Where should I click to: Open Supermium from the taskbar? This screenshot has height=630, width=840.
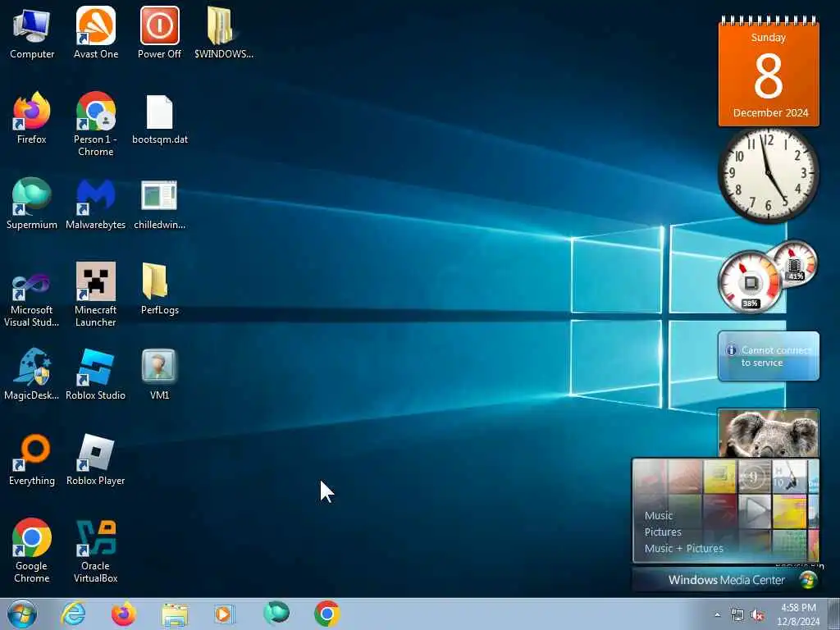(x=276, y=614)
